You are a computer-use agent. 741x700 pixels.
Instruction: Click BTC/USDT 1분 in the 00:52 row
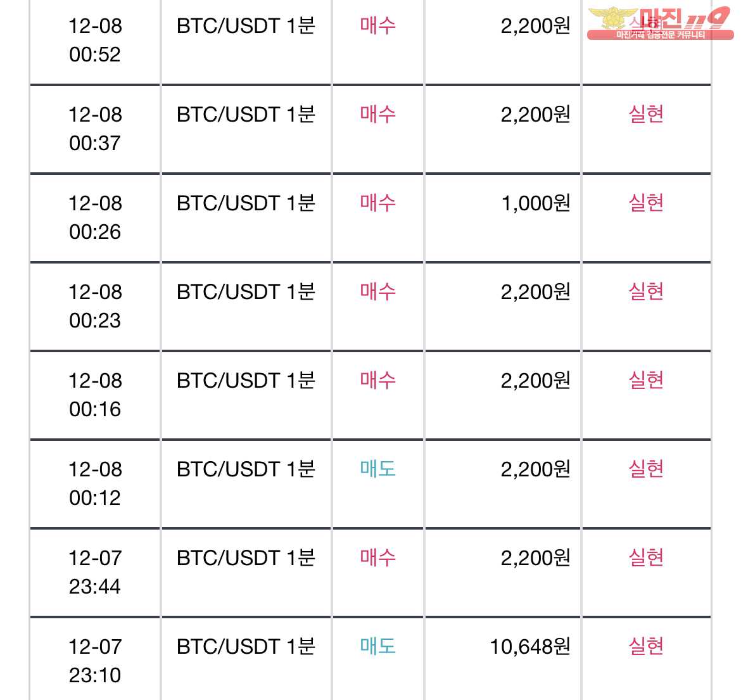tap(246, 26)
